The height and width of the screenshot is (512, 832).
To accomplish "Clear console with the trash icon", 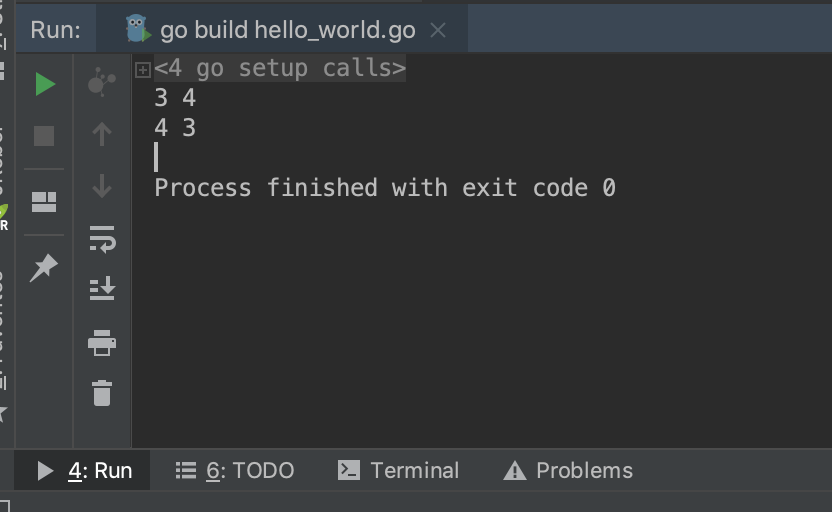I will (x=102, y=393).
